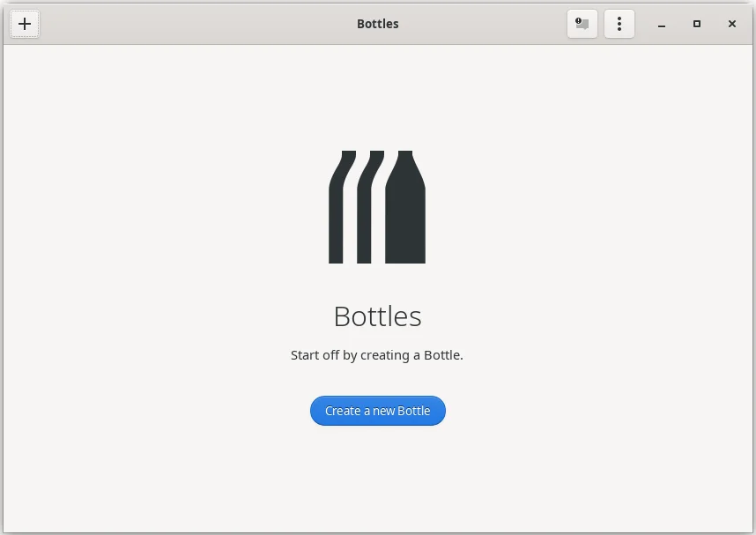756x535 pixels.
Task: Click the bottles artwork above the title
Action: coord(377,206)
